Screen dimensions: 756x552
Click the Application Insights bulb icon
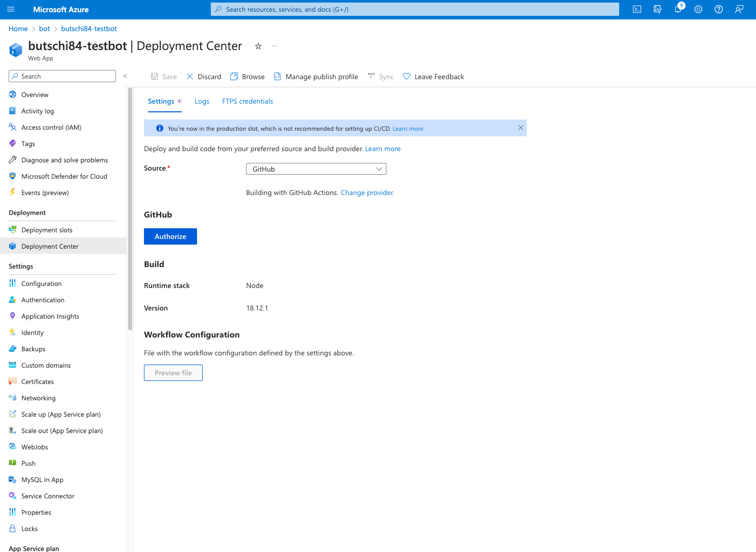pos(13,316)
